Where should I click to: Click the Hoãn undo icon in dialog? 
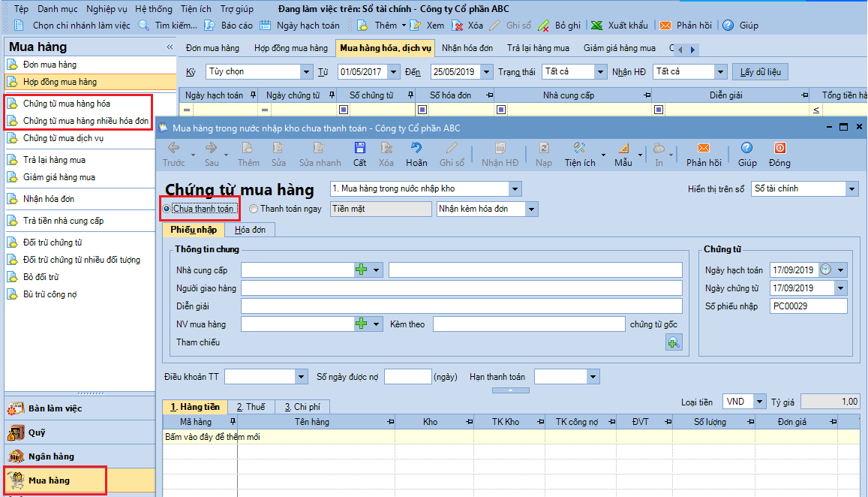click(416, 148)
